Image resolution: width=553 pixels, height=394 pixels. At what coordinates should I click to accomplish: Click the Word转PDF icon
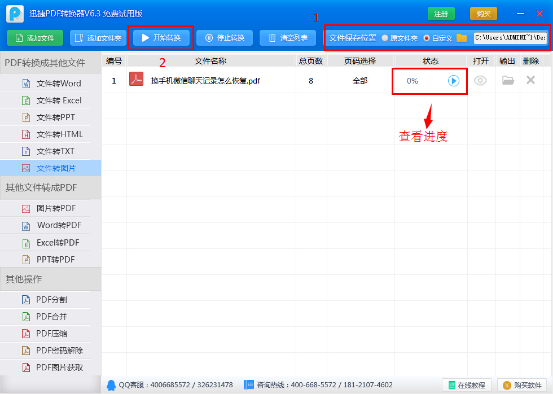[26, 226]
